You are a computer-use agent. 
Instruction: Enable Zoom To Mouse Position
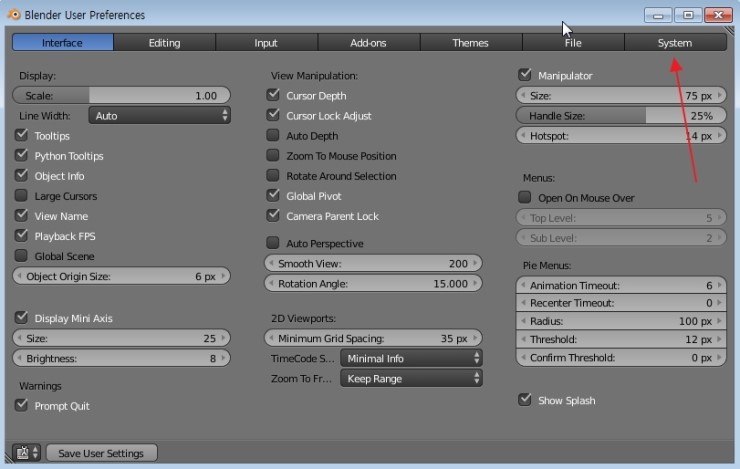[273, 155]
